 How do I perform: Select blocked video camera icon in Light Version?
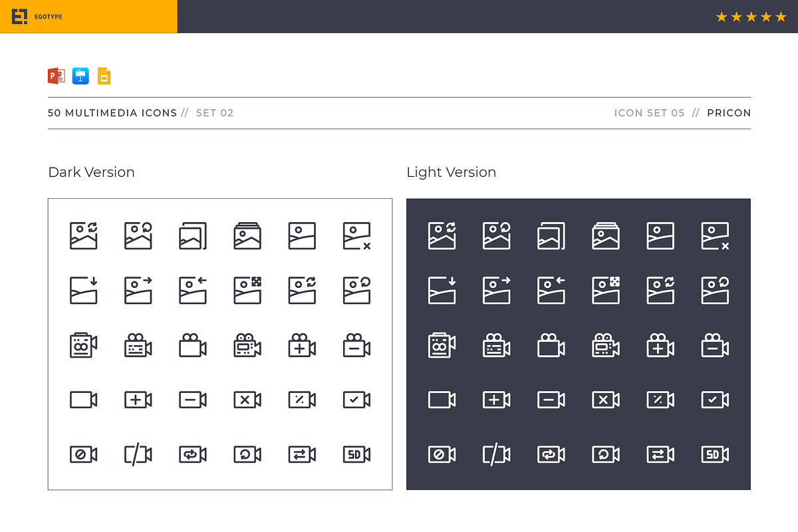[442, 454]
